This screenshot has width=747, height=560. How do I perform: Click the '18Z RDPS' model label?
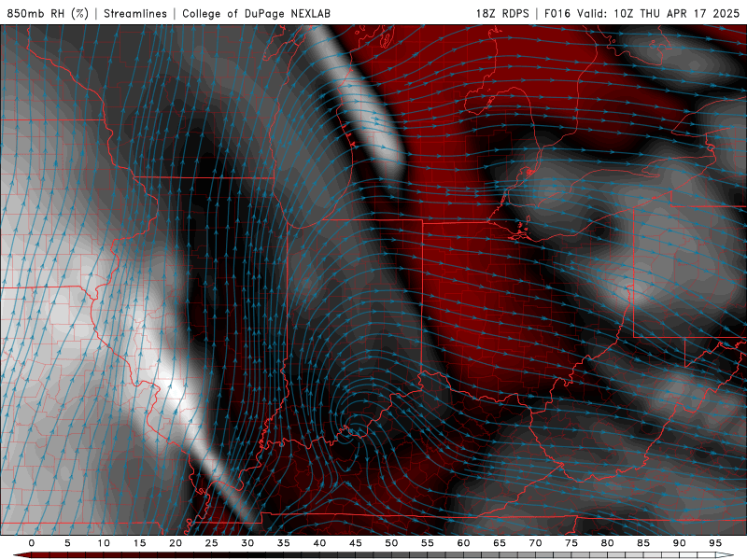click(502, 13)
